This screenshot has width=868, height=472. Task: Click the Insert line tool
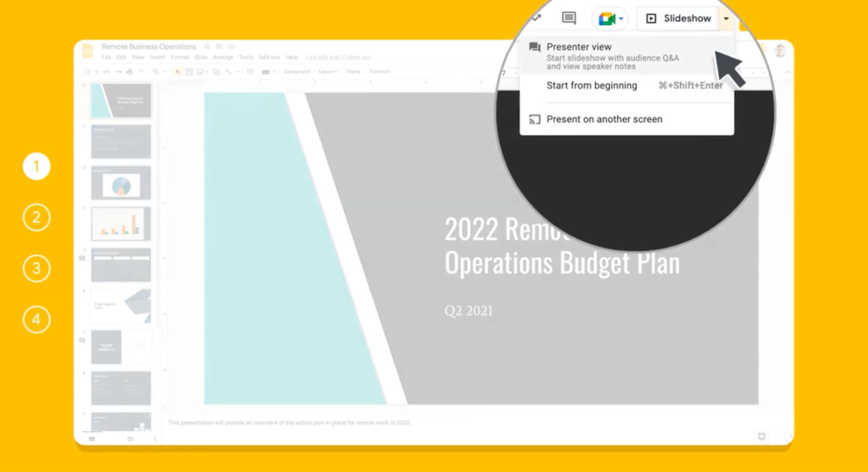[x=229, y=72]
